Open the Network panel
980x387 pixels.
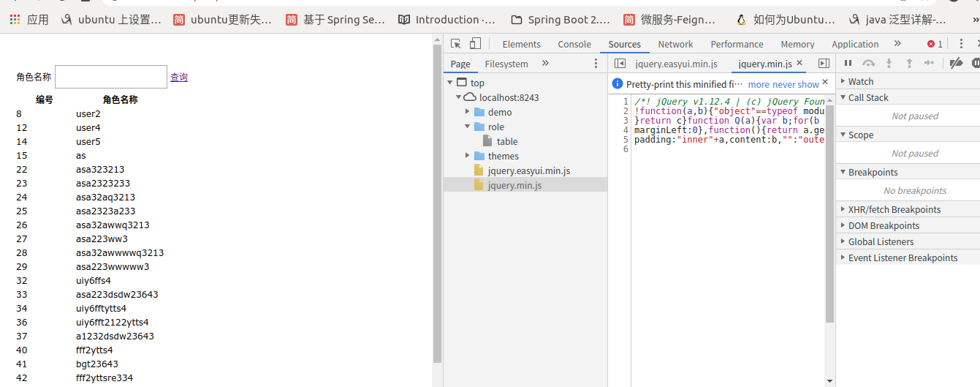coord(675,44)
